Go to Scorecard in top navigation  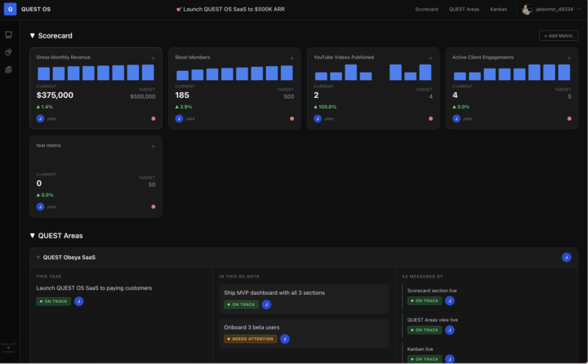tap(426, 9)
